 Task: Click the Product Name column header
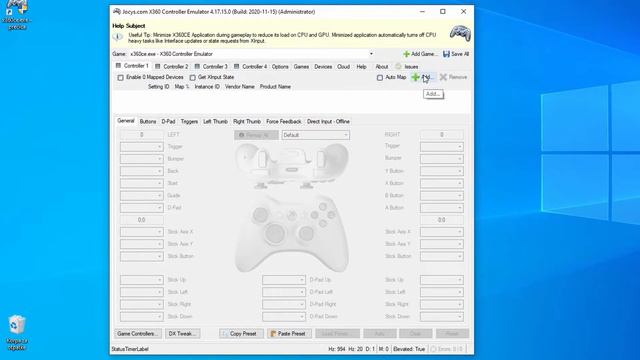tap(276, 87)
